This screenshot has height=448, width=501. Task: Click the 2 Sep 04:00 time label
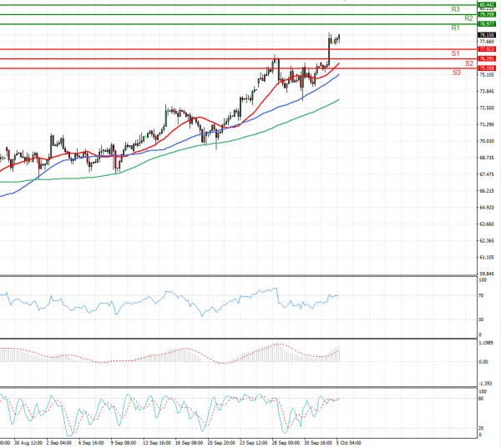click(x=59, y=443)
